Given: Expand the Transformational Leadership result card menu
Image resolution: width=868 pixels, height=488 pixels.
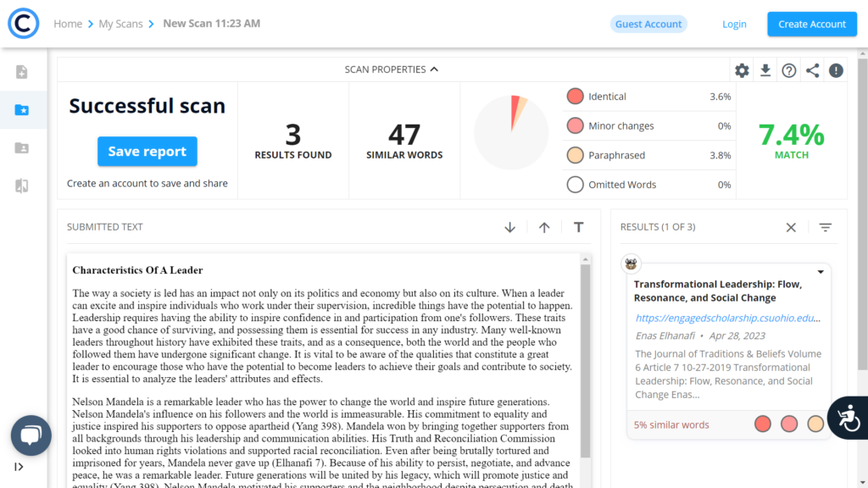Looking at the screenshot, I should coord(821,272).
